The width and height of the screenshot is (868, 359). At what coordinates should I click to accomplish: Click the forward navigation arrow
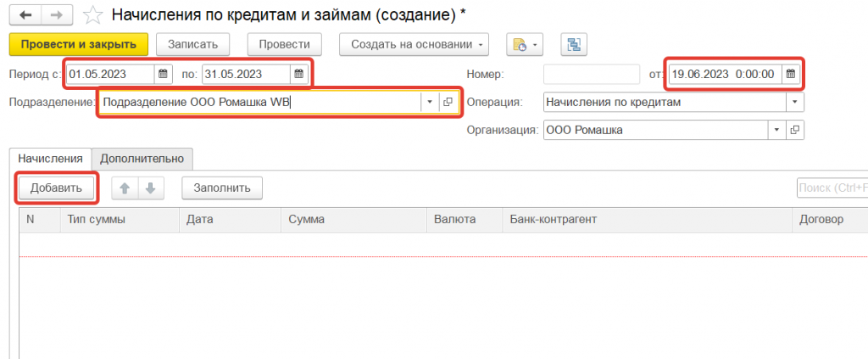pos(56,15)
